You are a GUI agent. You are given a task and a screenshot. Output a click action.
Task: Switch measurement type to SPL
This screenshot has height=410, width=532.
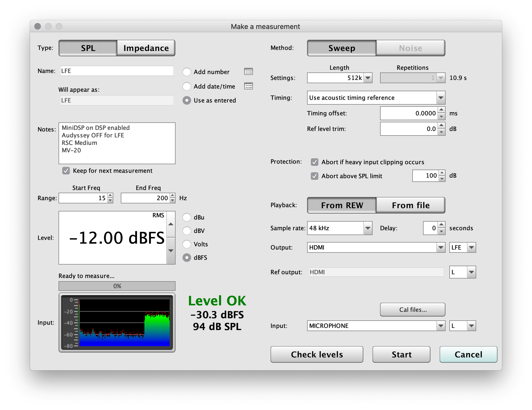(x=88, y=48)
